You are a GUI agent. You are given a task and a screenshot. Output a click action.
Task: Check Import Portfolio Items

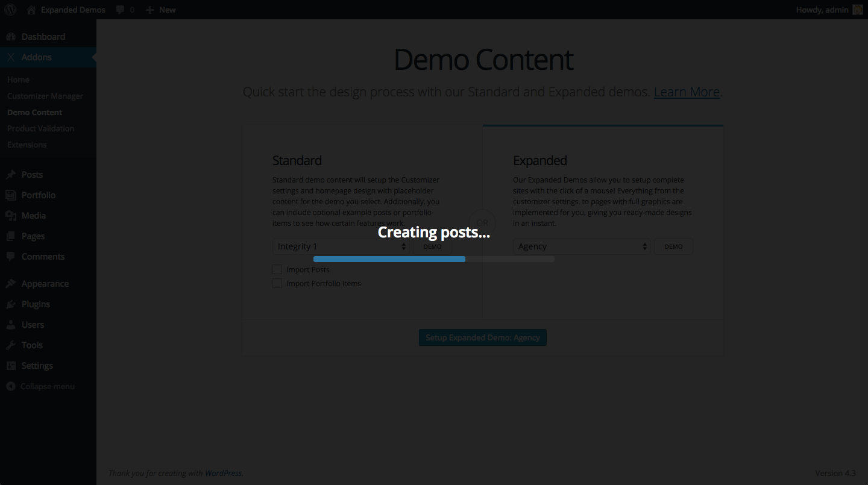(x=277, y=283)
